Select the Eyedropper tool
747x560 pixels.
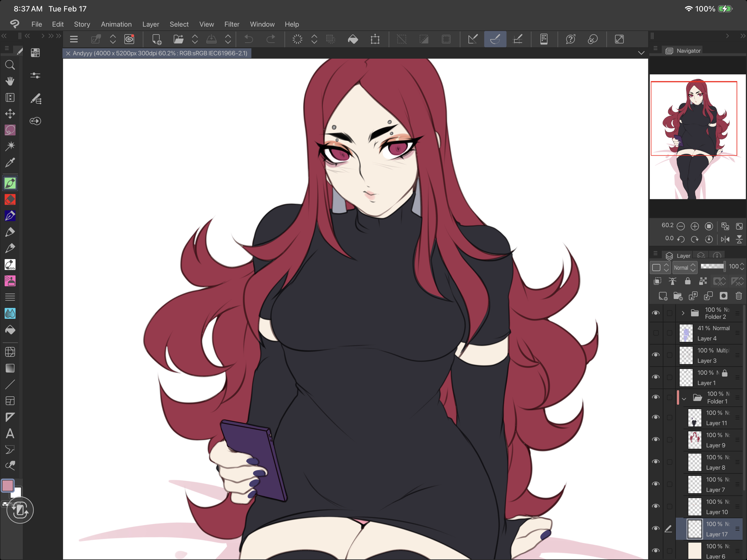pyautogui.click(x=10, y=163)
